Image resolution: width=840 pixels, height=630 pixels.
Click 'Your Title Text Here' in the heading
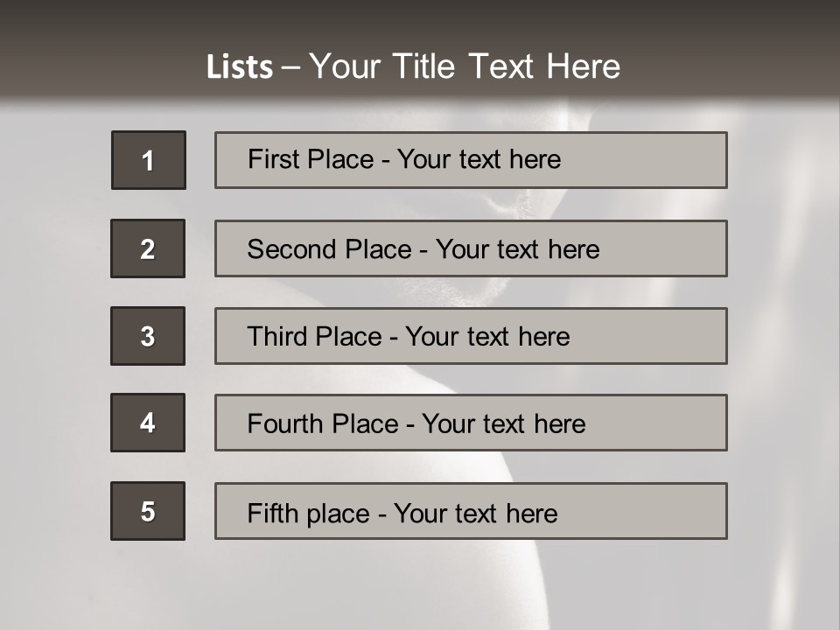coord(464,66)
